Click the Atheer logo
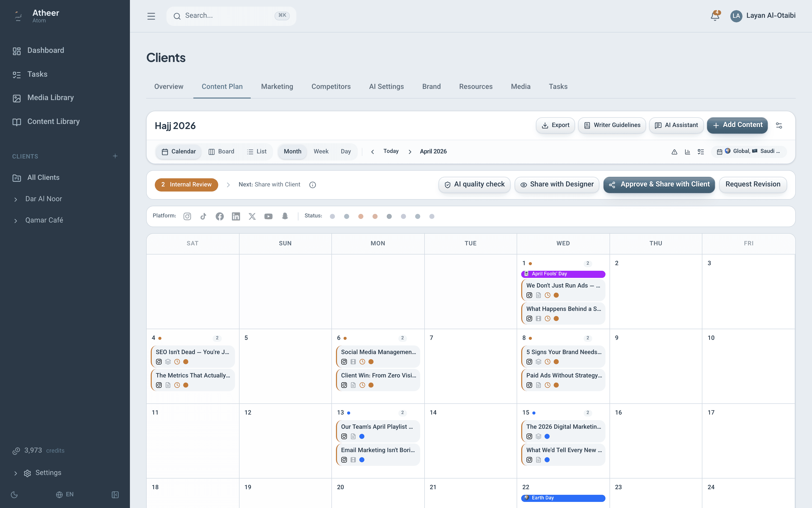Image resolution: width=812 pixels, height=508 pixels. point(18,16)
